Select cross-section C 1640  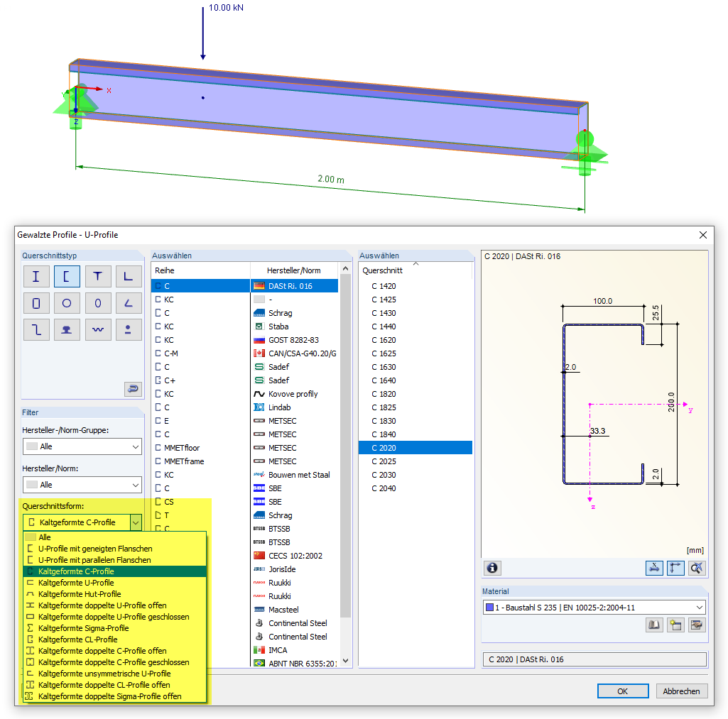(x=415, y=380)
